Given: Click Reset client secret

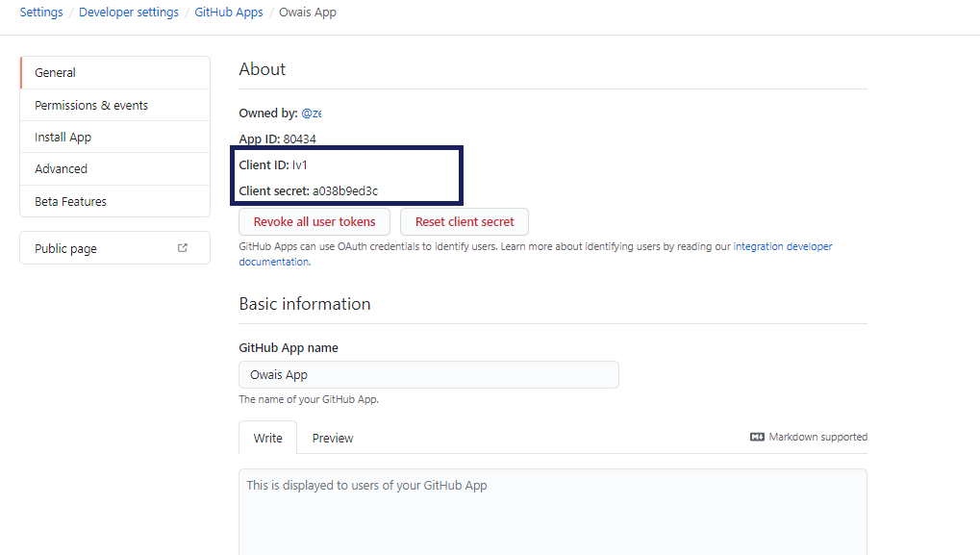Looking at the screenshot, I should (x=464, y=221).
